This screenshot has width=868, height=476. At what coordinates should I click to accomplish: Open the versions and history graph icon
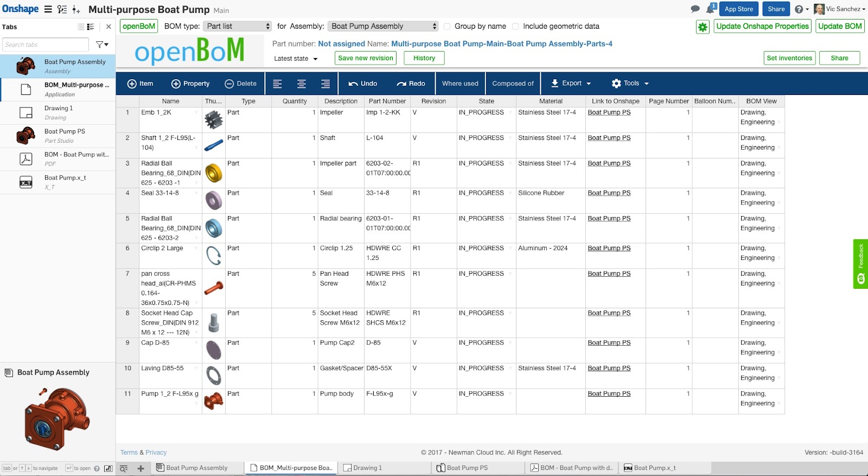click(x=62, y=9)
